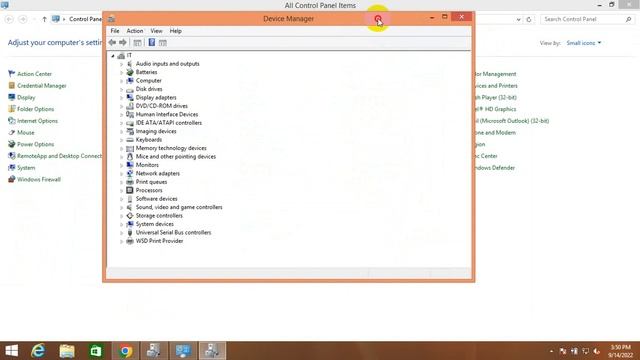Open the Windows Store taskbar icon
This screenshot has height=360, width=640.
(96, 351)
